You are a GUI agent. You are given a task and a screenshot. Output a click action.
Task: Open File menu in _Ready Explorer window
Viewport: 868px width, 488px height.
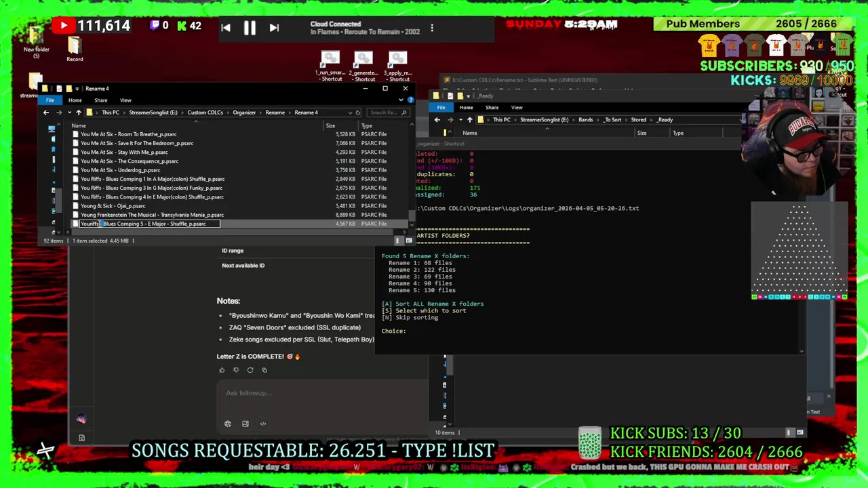441,108
